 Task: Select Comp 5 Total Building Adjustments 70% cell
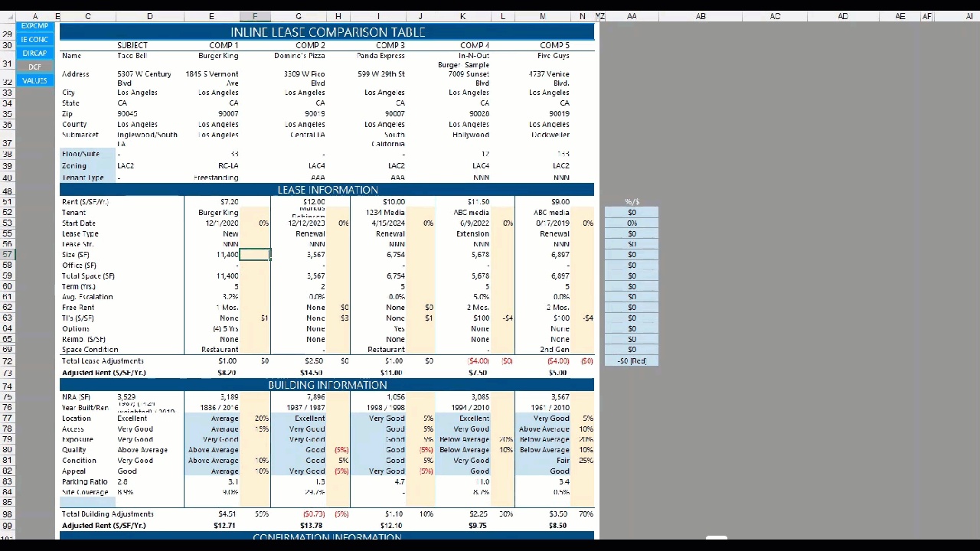pos(586,514)
